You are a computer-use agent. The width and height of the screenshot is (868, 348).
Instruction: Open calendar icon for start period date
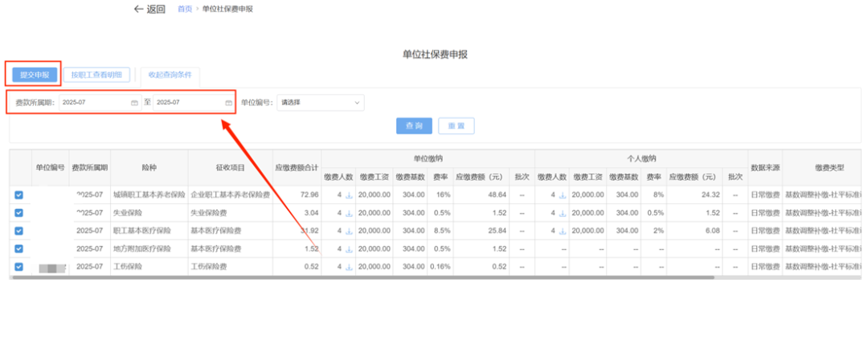click(x=134, y=103)
